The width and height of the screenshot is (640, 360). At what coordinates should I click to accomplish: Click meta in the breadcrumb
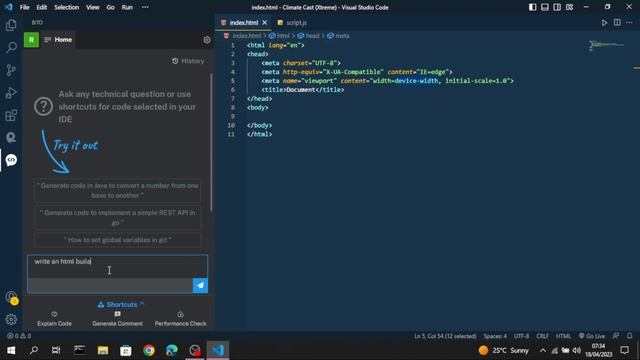point(342,36)
